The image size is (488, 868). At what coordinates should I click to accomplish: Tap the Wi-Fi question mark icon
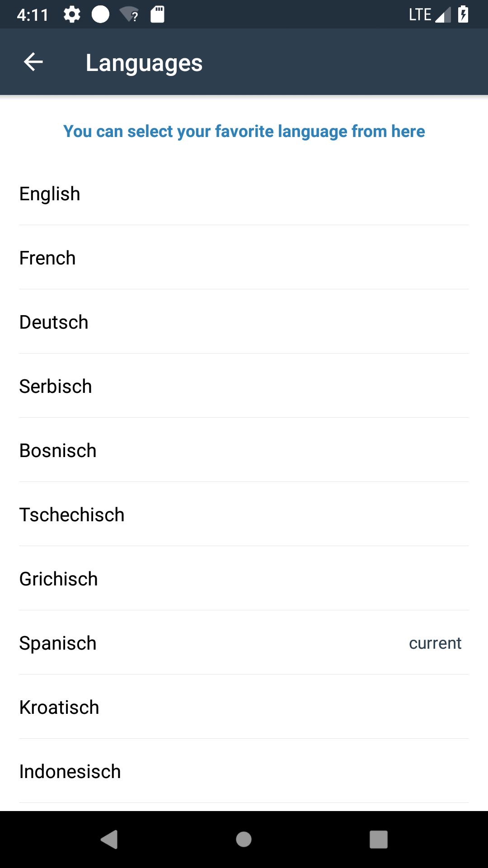pos(129,14)
